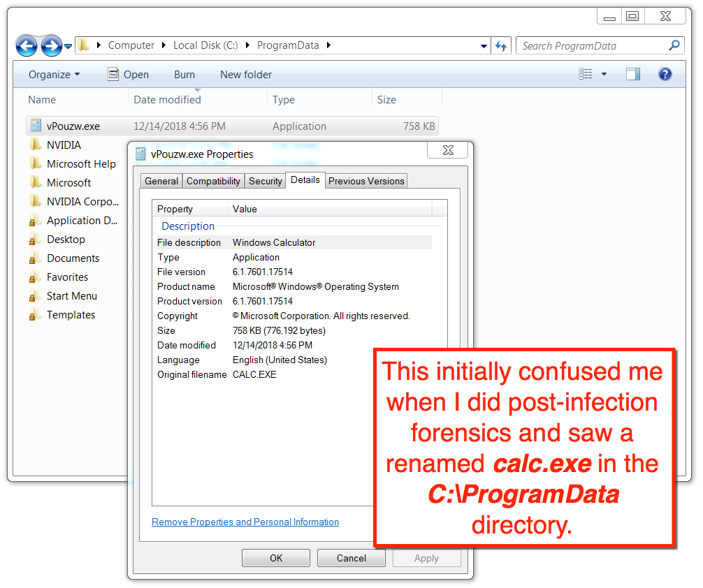Click the Apply button
The height and width of the screenshot is (588, 703).
tap(426, 558)
